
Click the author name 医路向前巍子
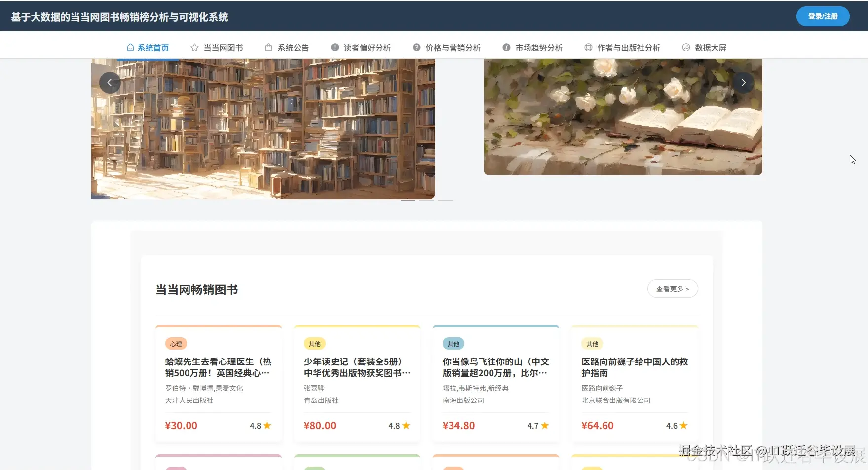(x=602, y=388)
